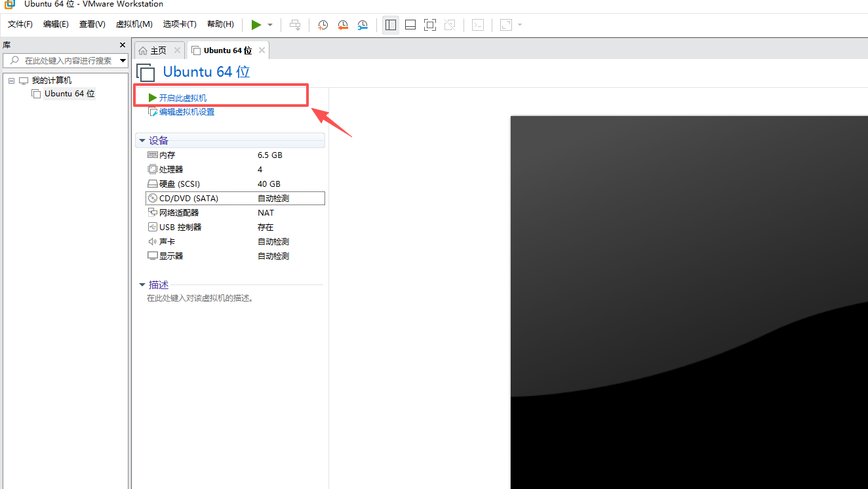Click the library search input field
The height and width of the screenshot is (489, 868).
coord(65,60)
